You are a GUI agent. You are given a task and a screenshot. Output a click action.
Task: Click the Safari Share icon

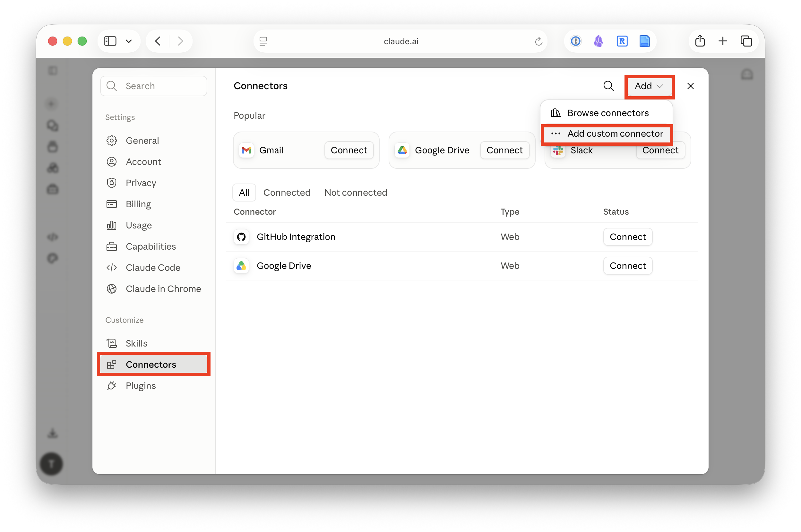700,41
